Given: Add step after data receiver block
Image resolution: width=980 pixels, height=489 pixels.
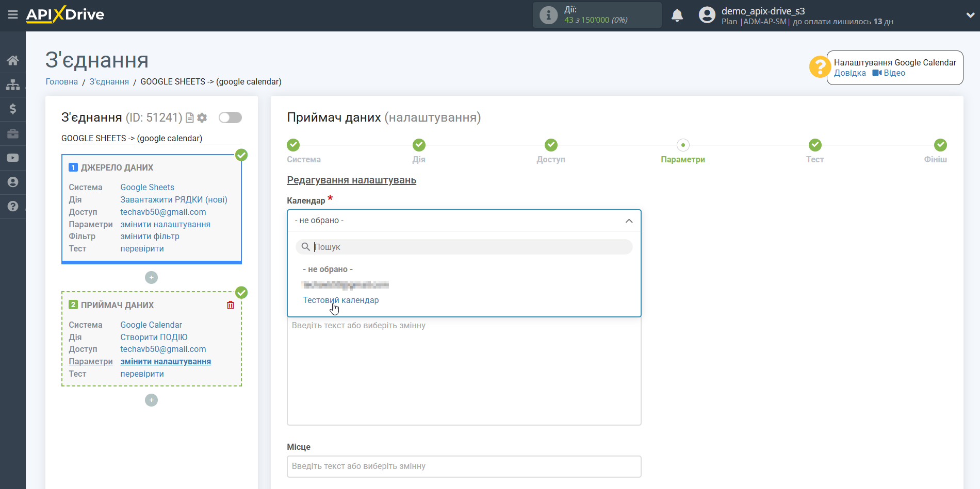Looking at the screenshot, I should pos(151,400).
